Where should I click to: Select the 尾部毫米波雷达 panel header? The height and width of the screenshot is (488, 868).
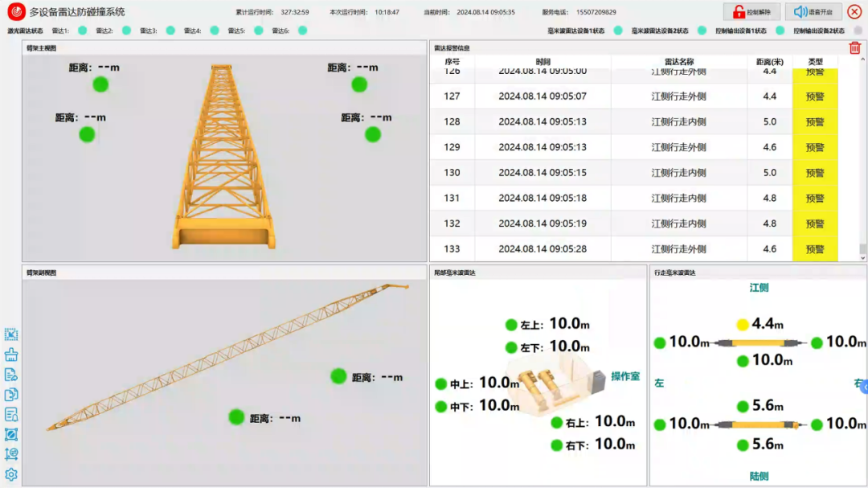click(x=457, y=271)
